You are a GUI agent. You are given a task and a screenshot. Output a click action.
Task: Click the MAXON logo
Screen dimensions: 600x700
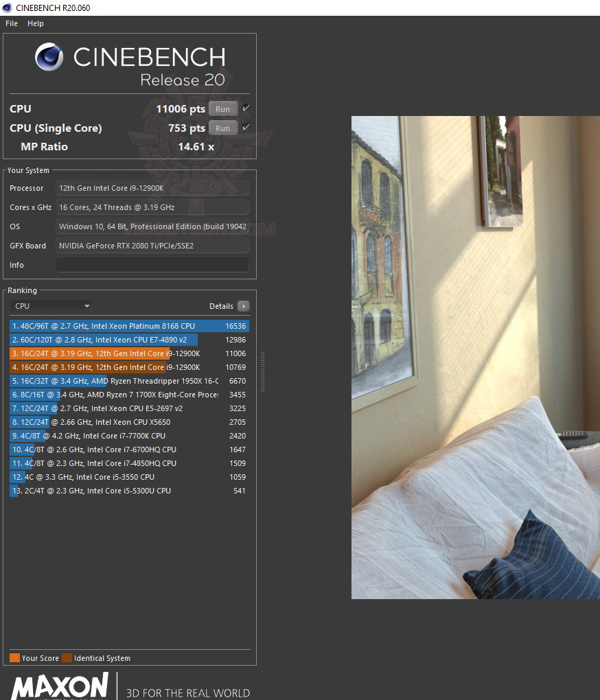(60, 686)
